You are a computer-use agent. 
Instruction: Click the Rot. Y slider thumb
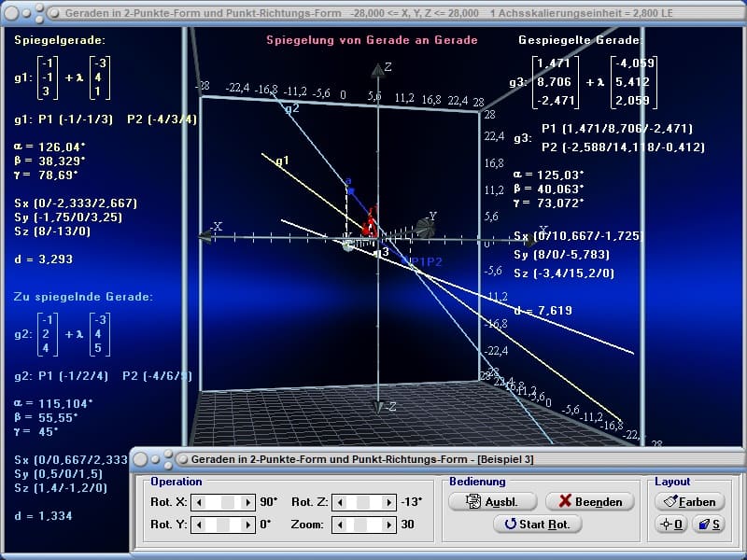pyautogui.click(x=223, y=525)
